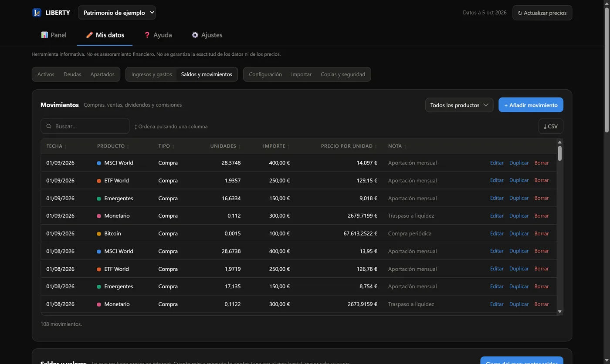Click the 67.613,2522 € price cell
The image size is (610, 364).
pyautogui.click(x=360, y=233)
